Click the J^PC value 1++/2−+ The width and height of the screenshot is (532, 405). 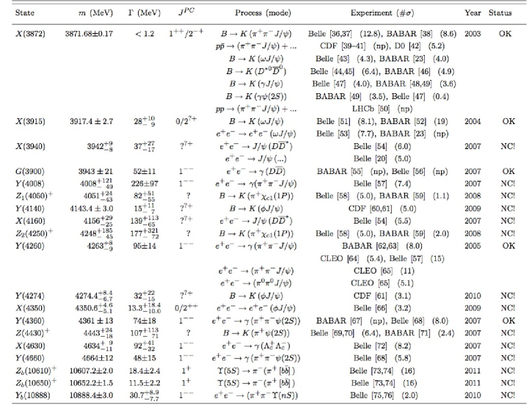(x=186, y=33)
